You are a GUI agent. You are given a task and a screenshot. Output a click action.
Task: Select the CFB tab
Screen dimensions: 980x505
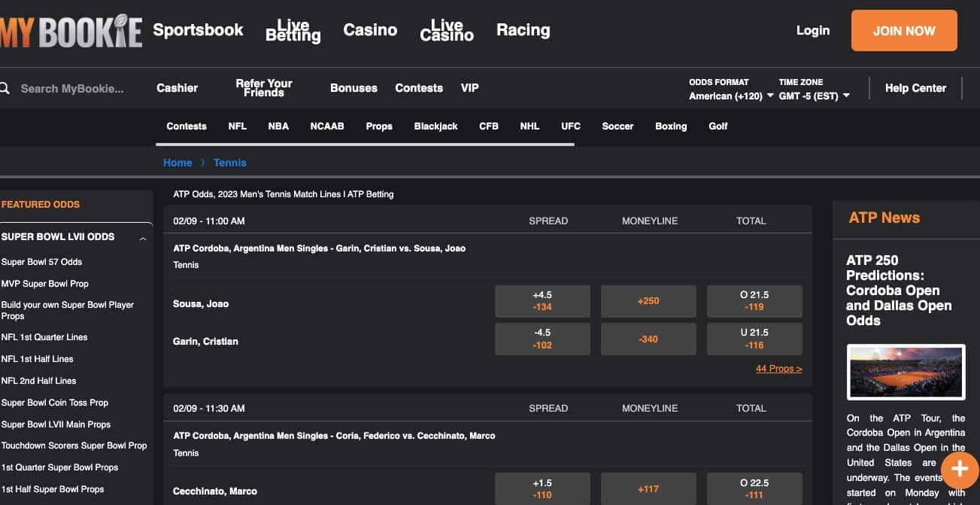(489, 126)
